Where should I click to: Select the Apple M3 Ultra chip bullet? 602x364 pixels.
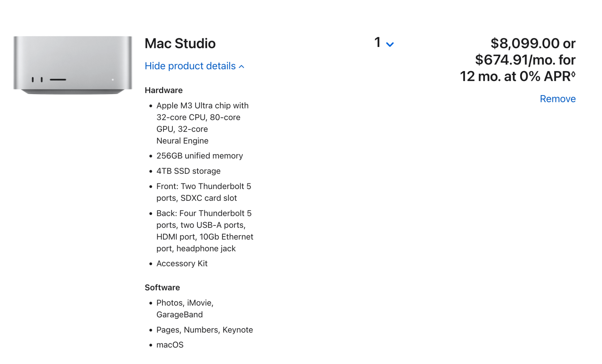(202, 123)
